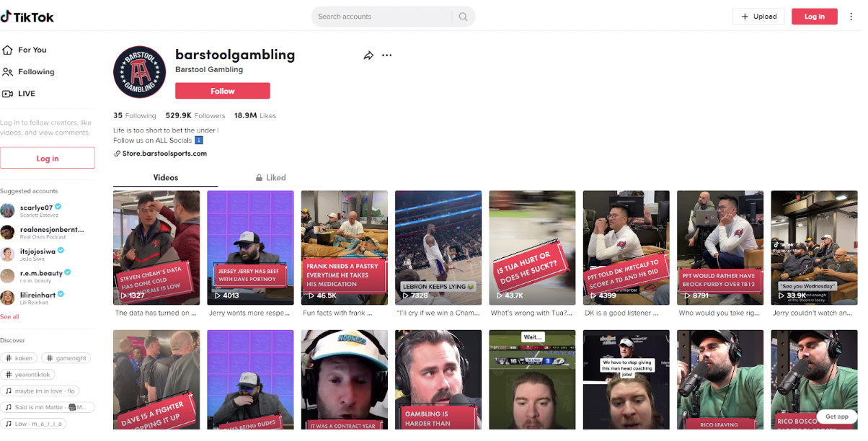Open the 'stop giving this man head coaching jobs' video
Screen dimensions: 868x441
(626, 380)
